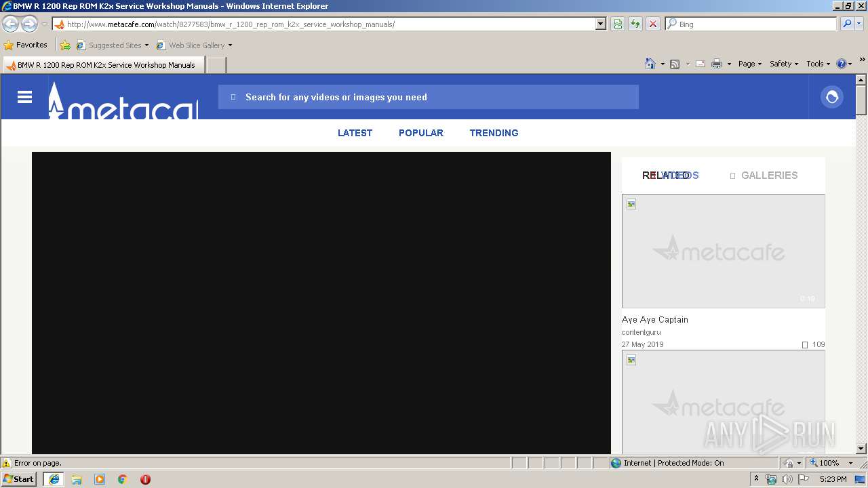
Task: Open the Metacafe hamburger menu
Action: coord(25,97)
